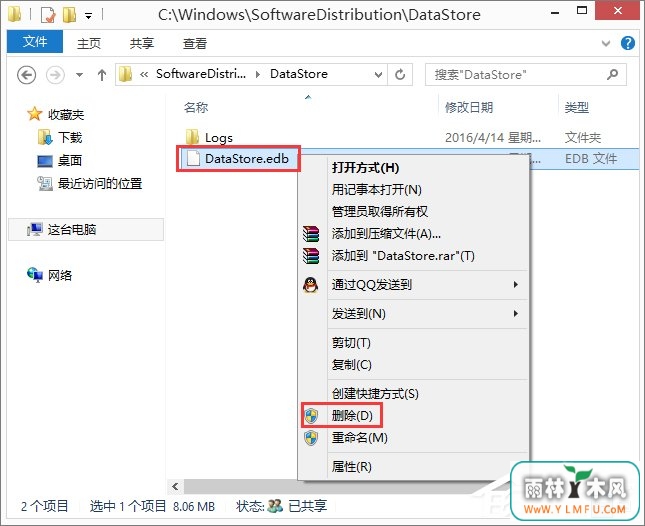Click the Properties quick access icon
645x526 pixels.
(x=49, y=15)
